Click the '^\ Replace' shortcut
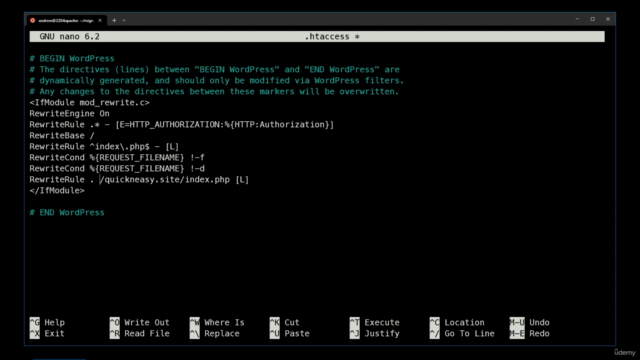The height and width of the screenshot is (360, 640). coord(215,333)
